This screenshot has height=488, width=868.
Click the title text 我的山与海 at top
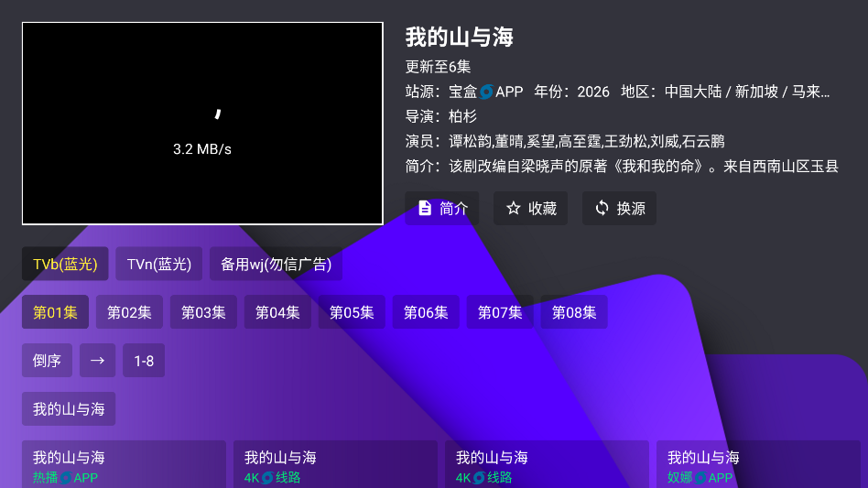point(460,37)
